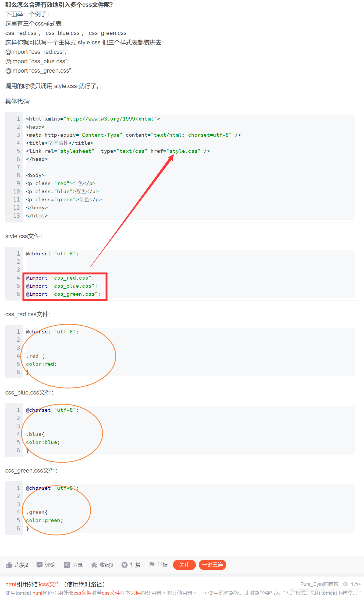Click the paragraph text @import “css_green.css”;
This screenshot has height=595, width=364.
(x=39, y=71)
